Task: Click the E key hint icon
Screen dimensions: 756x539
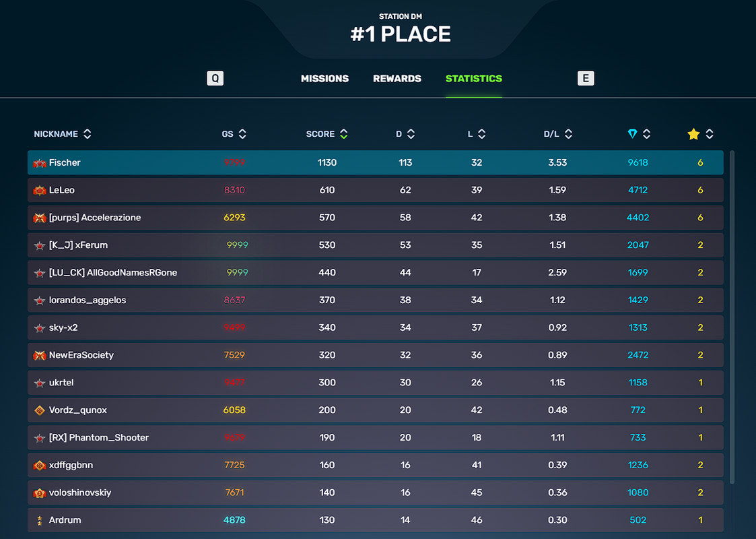Action: coord(586,78)
